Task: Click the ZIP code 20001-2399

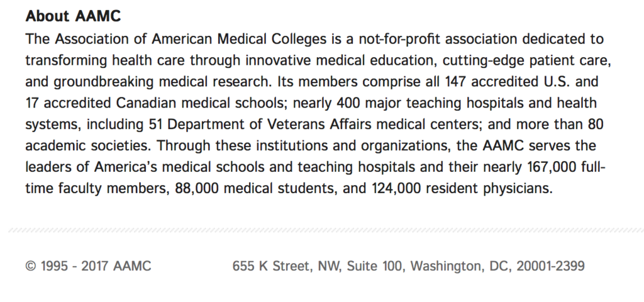Action: click(550, 266)
